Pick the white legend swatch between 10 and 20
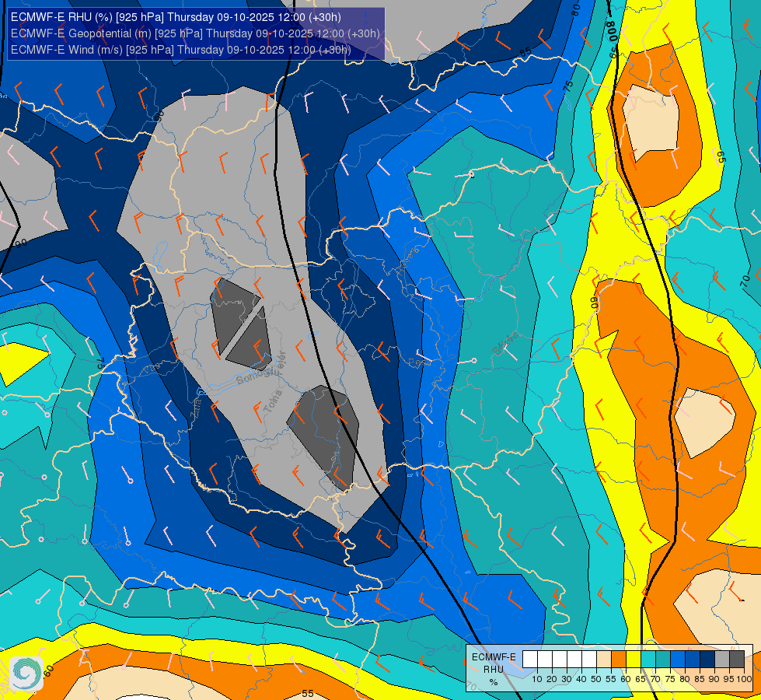 (x=545, y=660)
